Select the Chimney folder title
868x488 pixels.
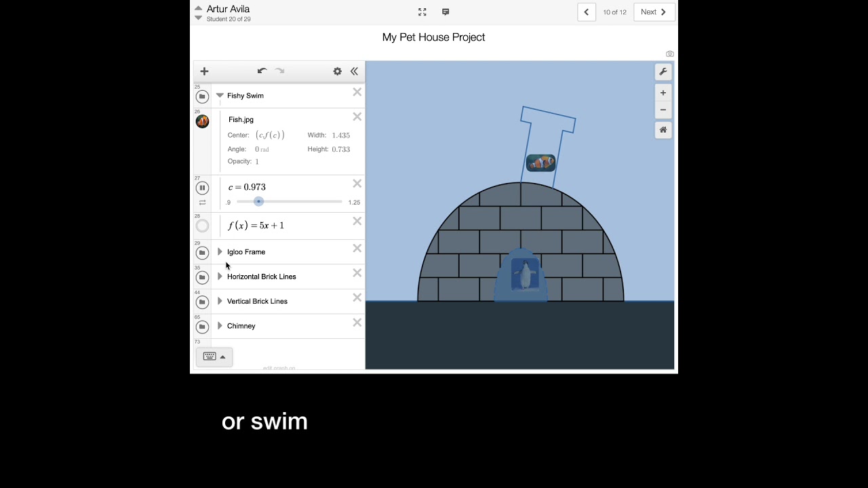tap(241, 326)
